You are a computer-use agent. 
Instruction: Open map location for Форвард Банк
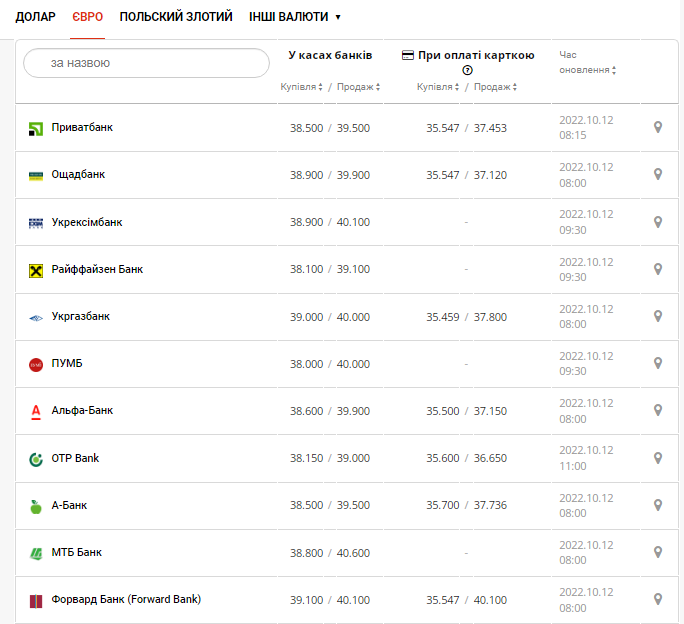point(658,600)
